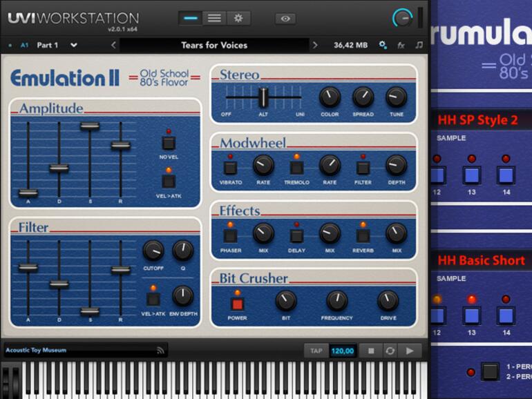Click the Stereo TUNE knob
The height and width of the screenshot is (399, 532).
(396, 97)
